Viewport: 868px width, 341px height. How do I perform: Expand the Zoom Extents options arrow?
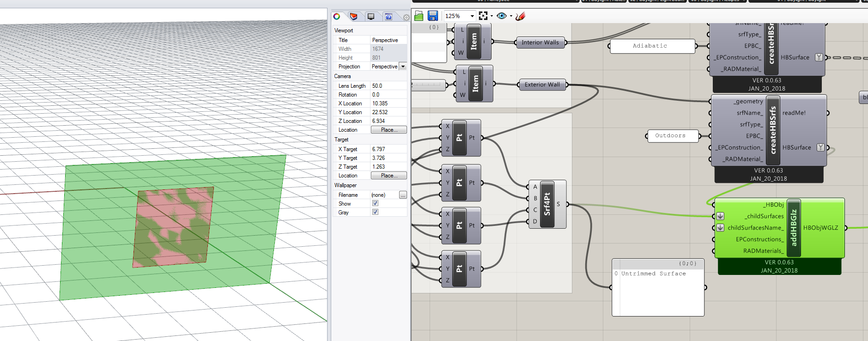[492, 16]
